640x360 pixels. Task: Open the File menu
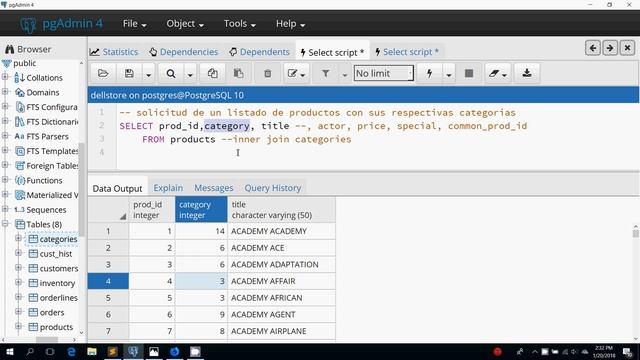pos(134,24)
